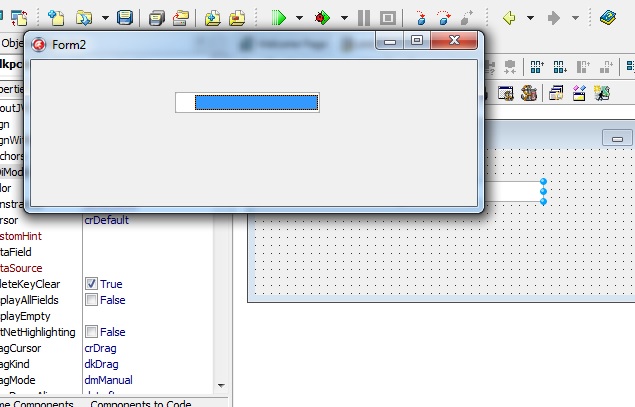Click the Save disk icon

(x=125, y=18)
